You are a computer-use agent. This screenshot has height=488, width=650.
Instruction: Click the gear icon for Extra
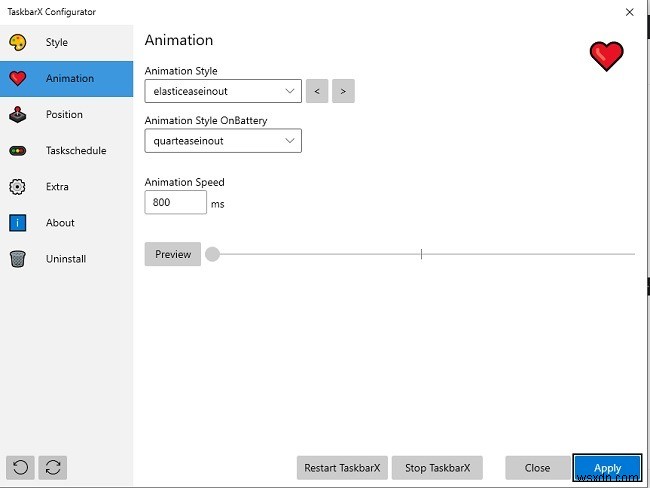(18, 187)
